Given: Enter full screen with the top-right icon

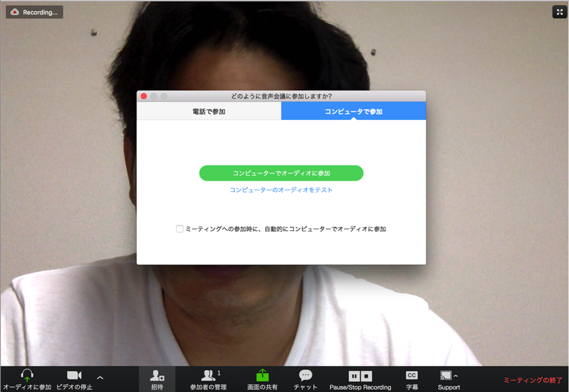Looking at the screenshot, I should [x=560, y=12].
